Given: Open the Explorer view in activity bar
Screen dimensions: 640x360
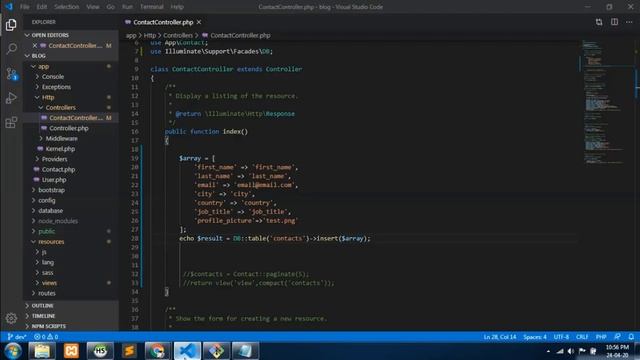Looking at the screenshot, I should [x=11, y=25].
